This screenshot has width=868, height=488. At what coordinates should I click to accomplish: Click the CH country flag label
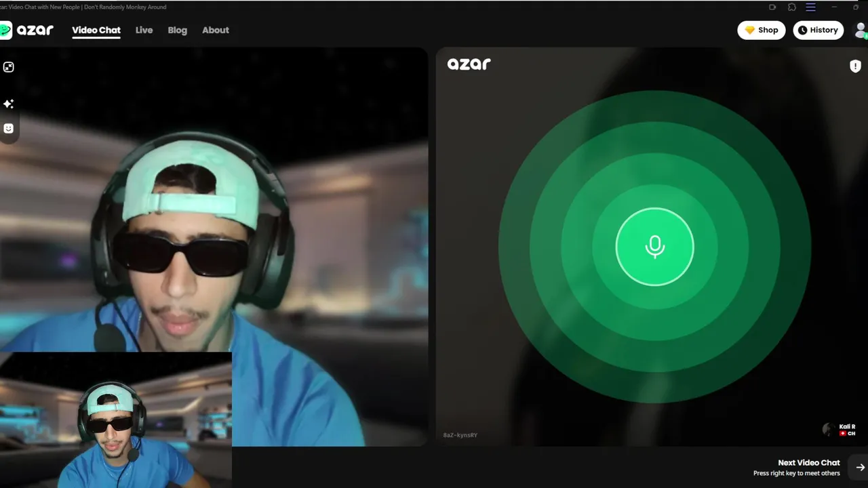click(848, 433)
